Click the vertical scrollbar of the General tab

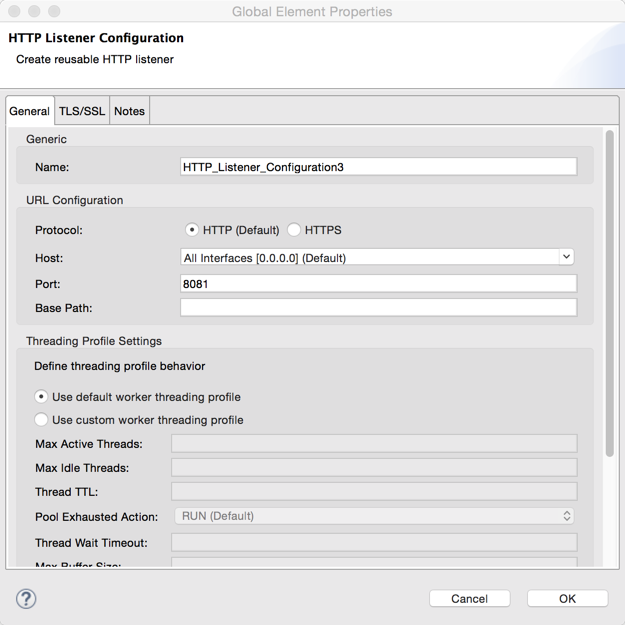609,293
